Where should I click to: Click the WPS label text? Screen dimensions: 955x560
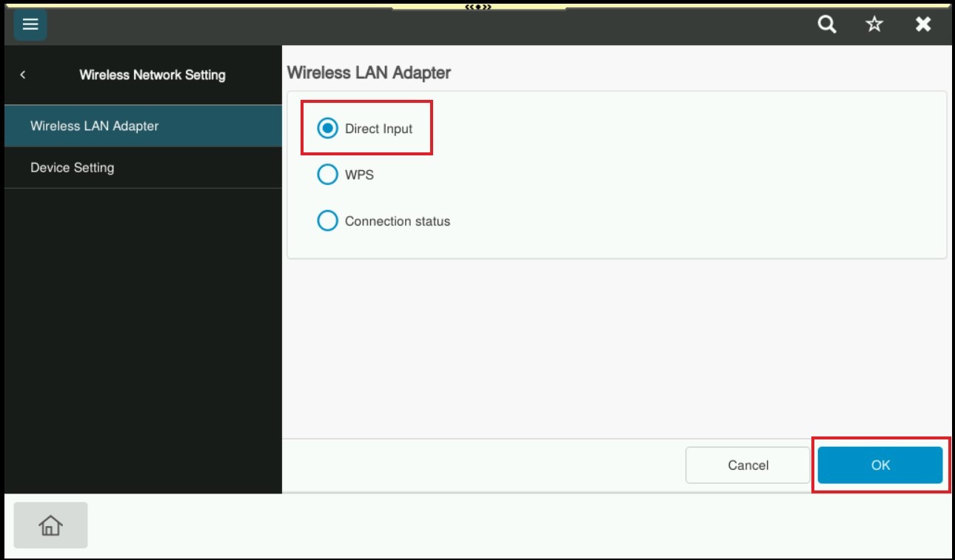[359, 175]
